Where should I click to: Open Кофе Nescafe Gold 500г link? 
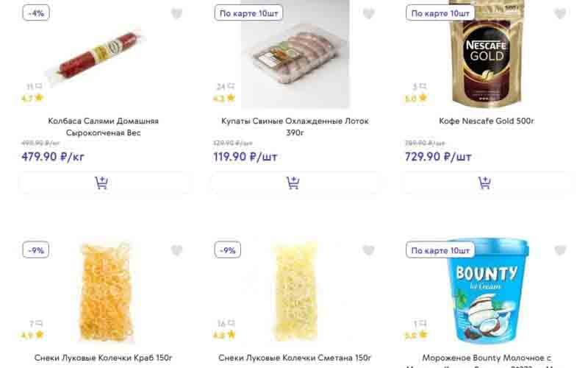[486, 121]
